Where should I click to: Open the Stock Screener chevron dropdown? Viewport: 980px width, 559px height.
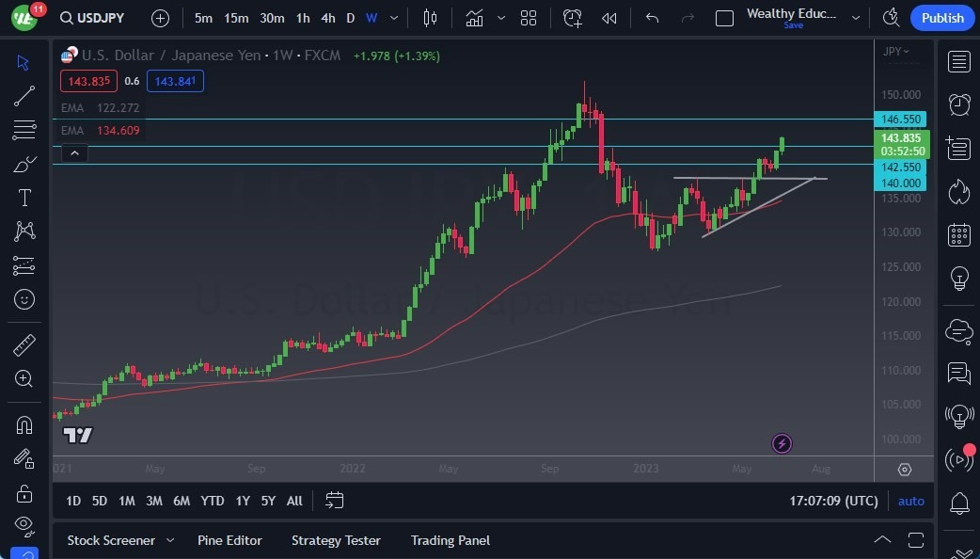tap(170, 540)
